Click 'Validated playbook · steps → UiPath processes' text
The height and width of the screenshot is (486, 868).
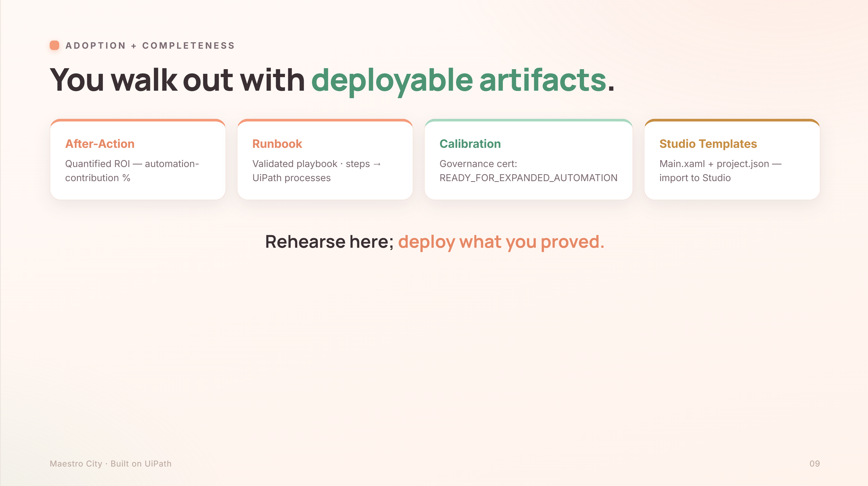tap(317, 171)
